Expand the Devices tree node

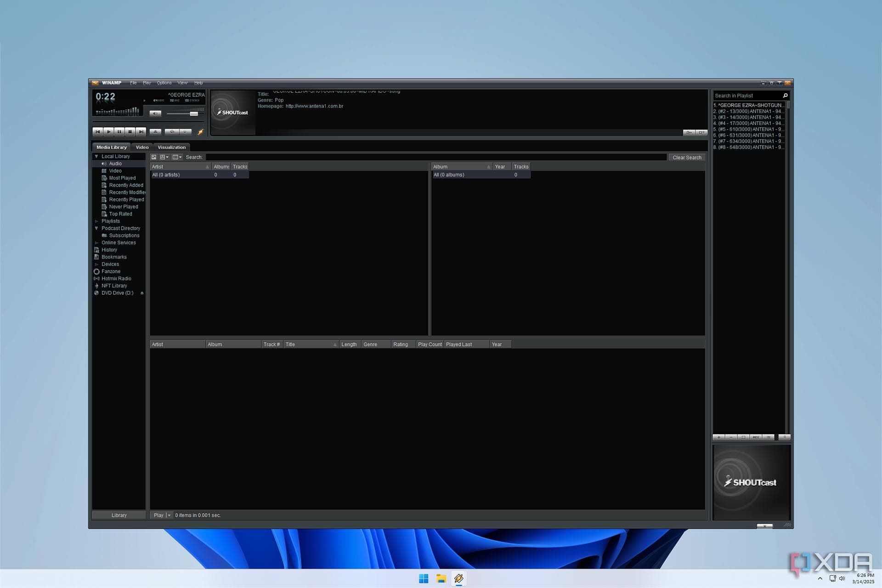[96, 265]
